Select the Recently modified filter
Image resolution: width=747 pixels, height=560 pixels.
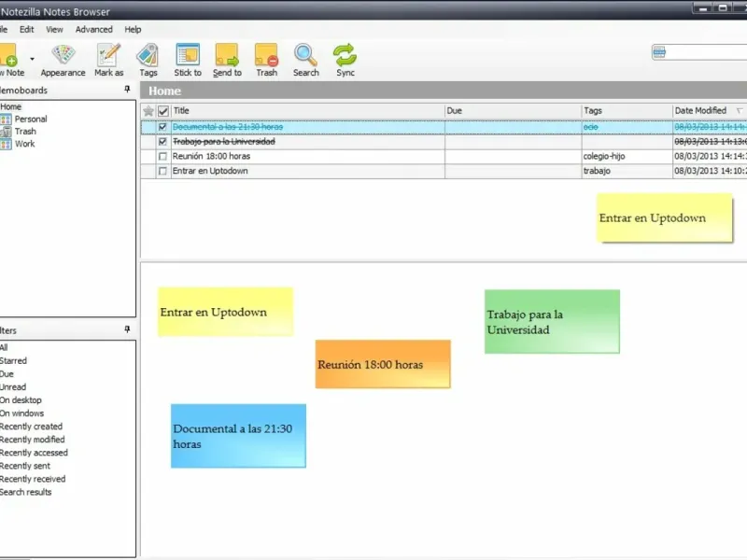click(x=33, y=440)
